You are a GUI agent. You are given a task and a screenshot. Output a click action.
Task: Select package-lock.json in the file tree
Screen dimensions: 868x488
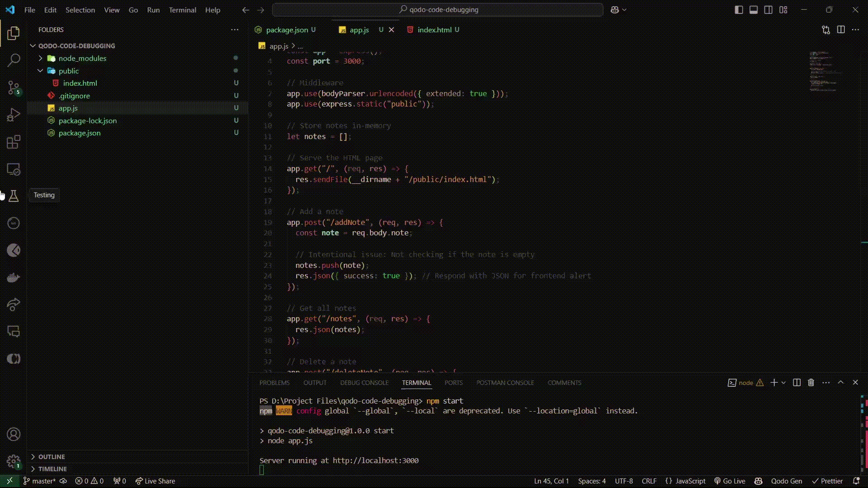click(x=88, y=121)
